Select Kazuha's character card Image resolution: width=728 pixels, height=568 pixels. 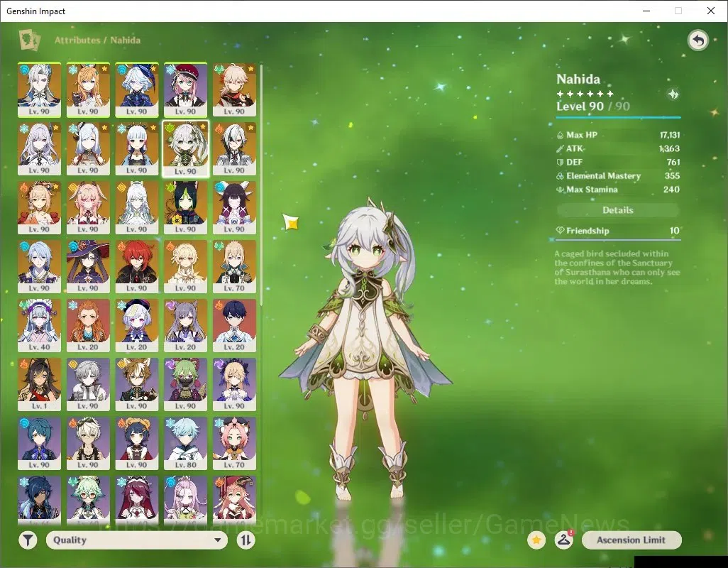[234, 90]
